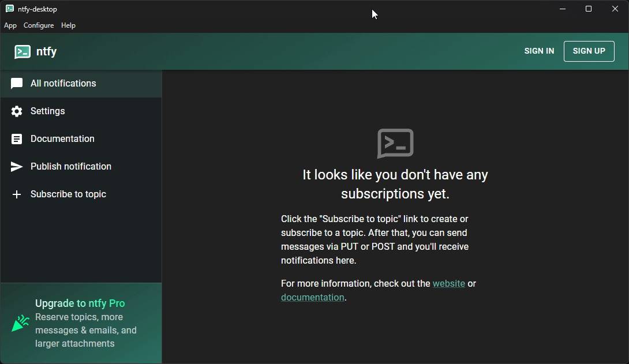
Task: Follow the documentation link in main text
Action: point(313,298)
